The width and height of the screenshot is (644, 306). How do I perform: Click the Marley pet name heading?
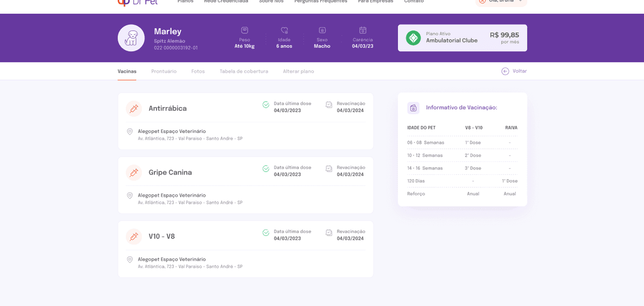coord(168,31)
